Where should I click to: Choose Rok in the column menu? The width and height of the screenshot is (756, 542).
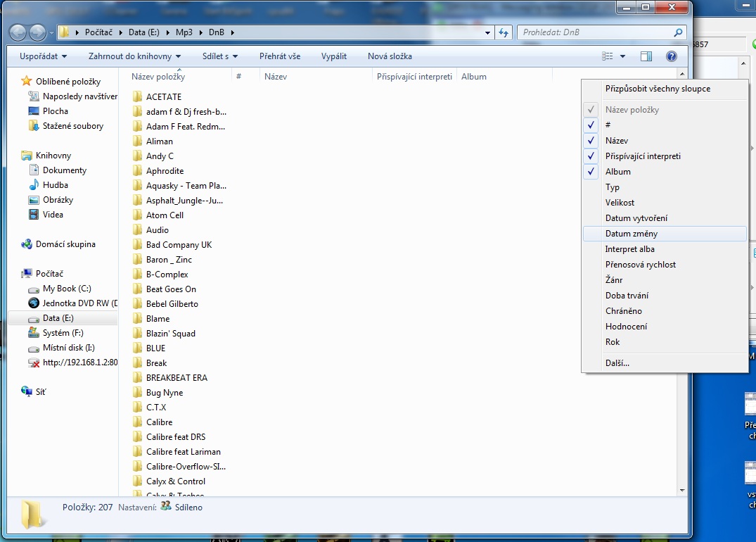665,341
